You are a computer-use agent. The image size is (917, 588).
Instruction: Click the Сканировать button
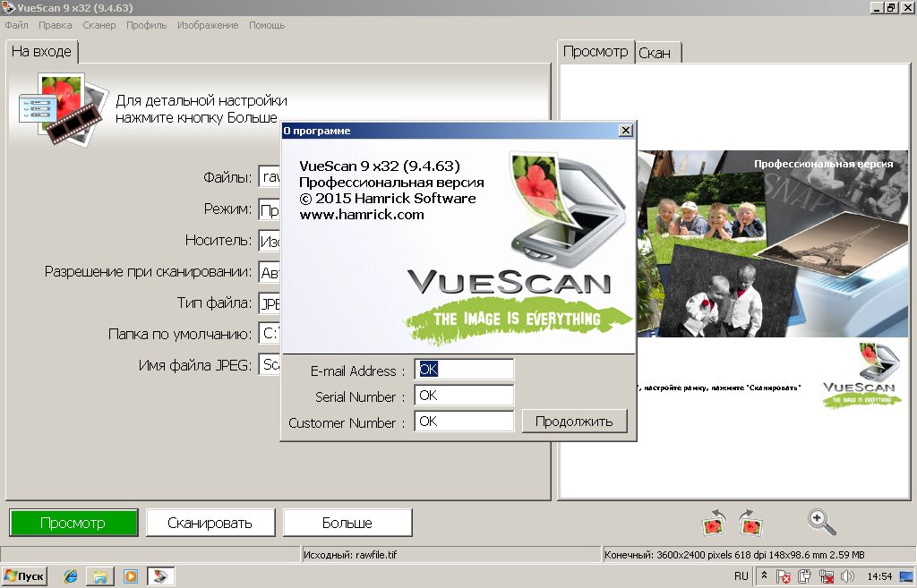(210, 523)
